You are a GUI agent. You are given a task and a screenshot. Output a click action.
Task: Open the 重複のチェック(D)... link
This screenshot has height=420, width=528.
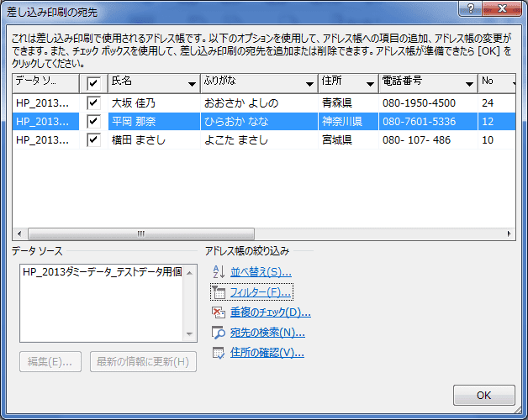point(271,312)
